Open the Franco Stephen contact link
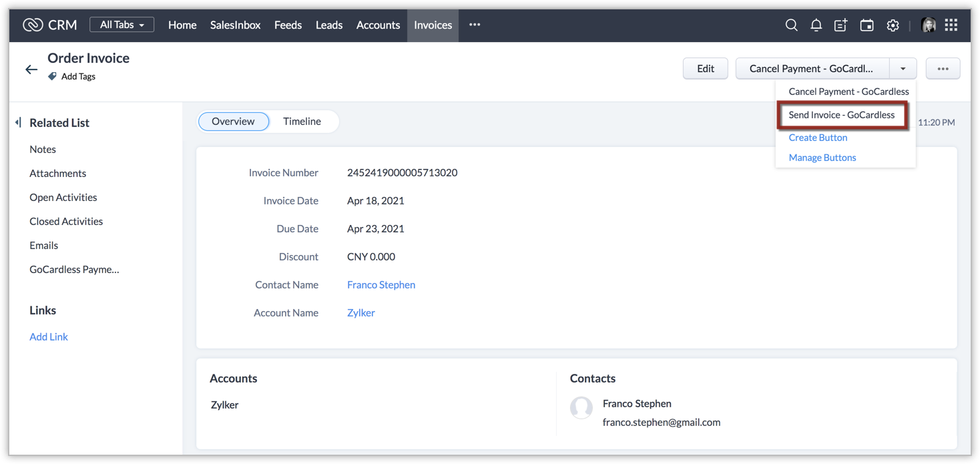 pos(381,285)
